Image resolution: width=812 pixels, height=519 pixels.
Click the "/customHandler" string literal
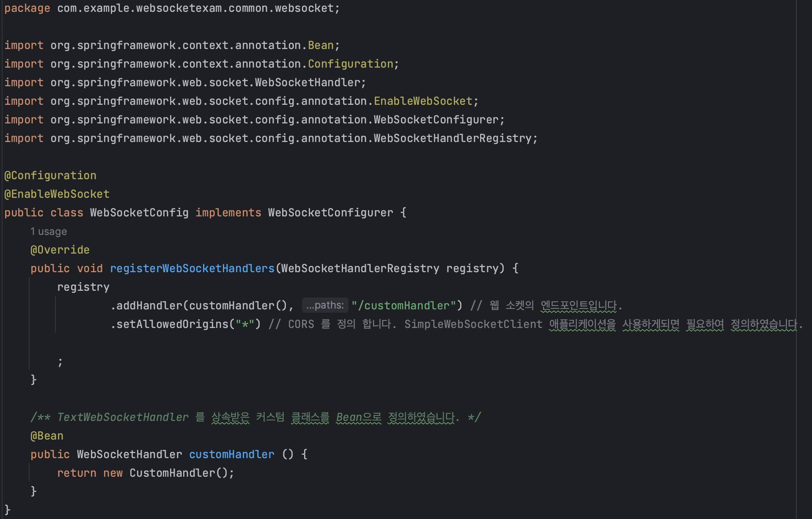coord(403,306)
